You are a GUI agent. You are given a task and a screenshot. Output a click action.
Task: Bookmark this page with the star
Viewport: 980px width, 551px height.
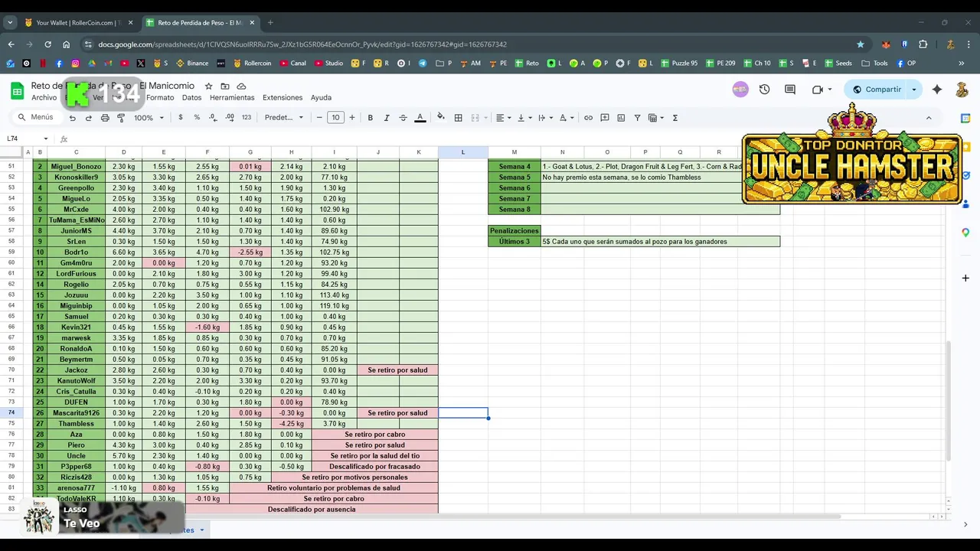tap(861, 44)
